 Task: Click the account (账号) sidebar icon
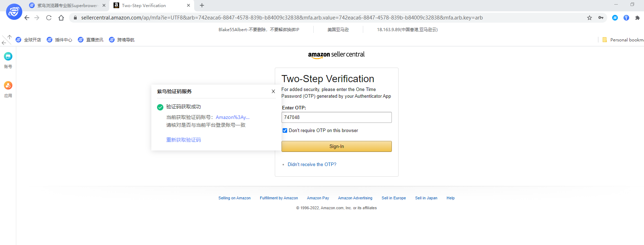8,57
